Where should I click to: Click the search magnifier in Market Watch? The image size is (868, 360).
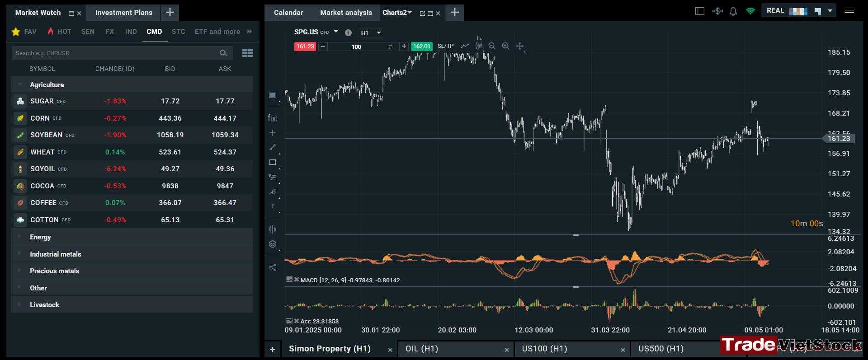point(223,53)
